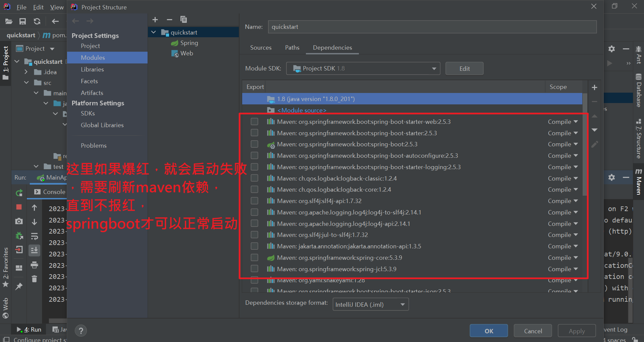Image resolution: width=644 pixels, height=342 pixels.
Task: Clear the console using trash icon
Action: 35,279
